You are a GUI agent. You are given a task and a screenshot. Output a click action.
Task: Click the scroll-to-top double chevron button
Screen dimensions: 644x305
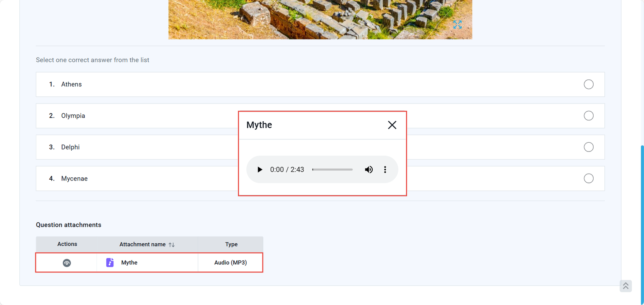pyautogui.click(x=625, y=286)
